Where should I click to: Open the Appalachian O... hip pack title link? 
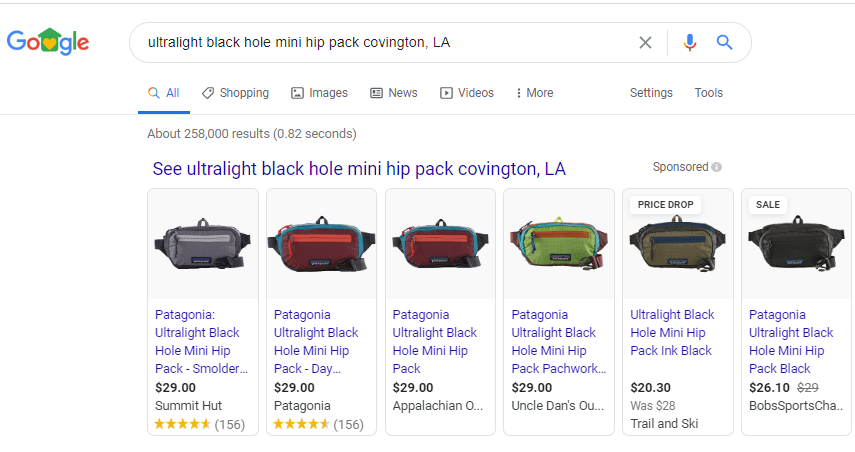pyautogui.click(x=435, y=342)
